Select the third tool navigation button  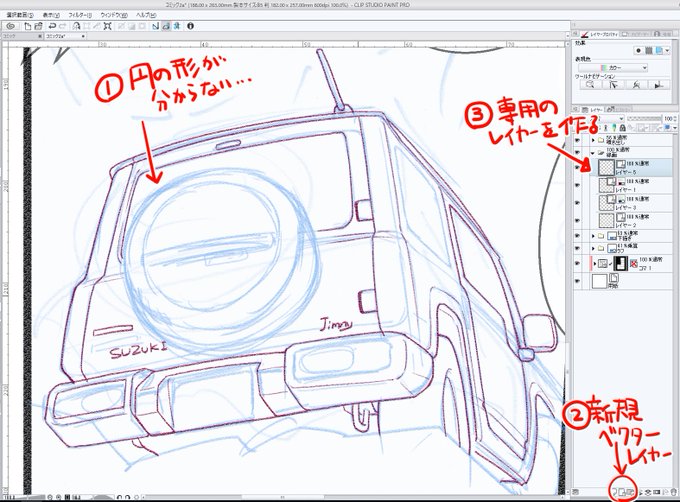(636, 85)
